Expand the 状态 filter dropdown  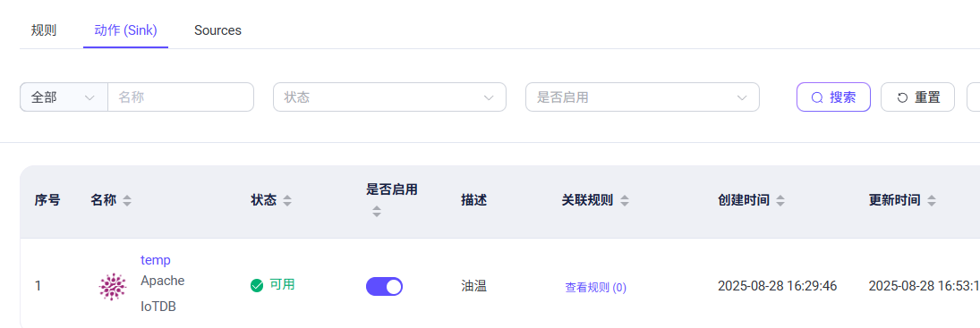coord(389,97)
